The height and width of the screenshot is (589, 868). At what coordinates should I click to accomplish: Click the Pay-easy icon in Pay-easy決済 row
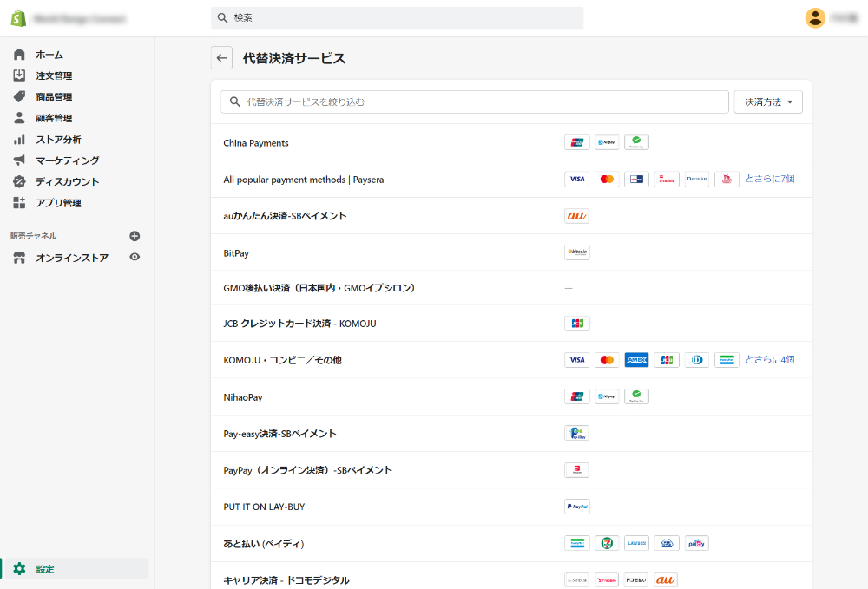tap(577, 433)
